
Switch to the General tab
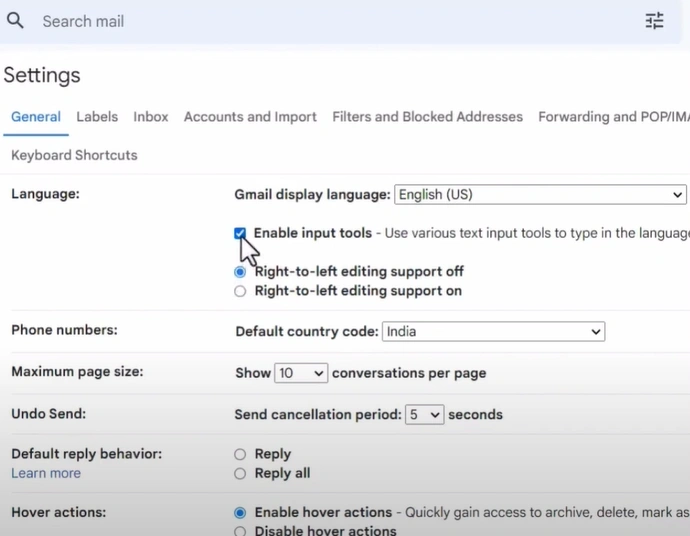click(36, 117)
